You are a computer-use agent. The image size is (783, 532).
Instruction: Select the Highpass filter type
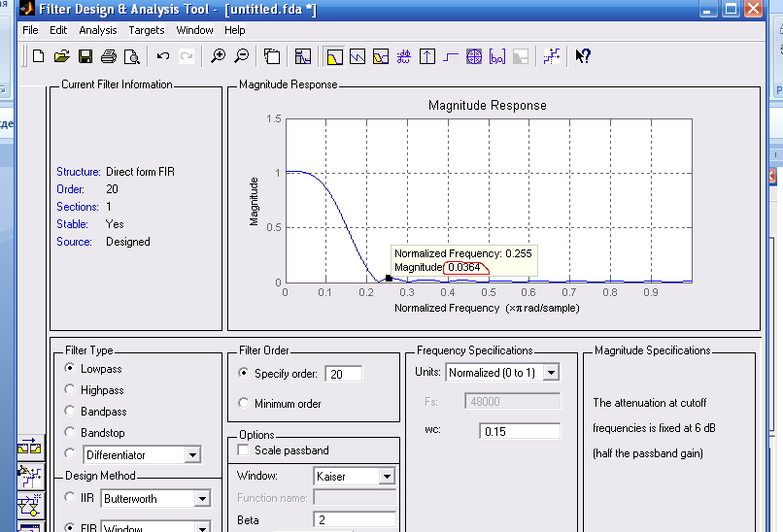[71, 390]
